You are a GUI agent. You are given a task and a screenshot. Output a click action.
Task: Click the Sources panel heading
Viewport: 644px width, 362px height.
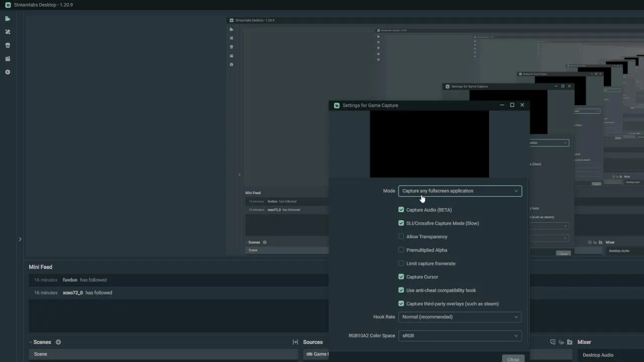pos(313,342)
